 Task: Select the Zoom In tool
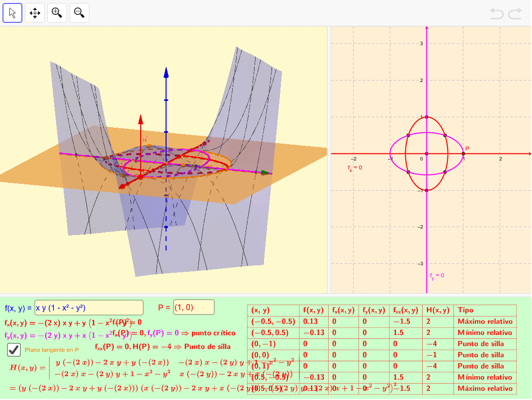click(x=57, y=13)
